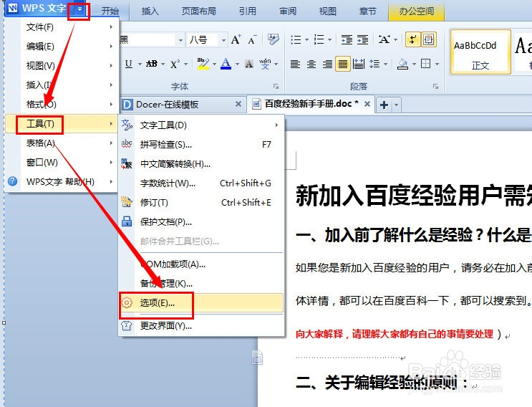Align text right
532x407 pixels.
327,64
